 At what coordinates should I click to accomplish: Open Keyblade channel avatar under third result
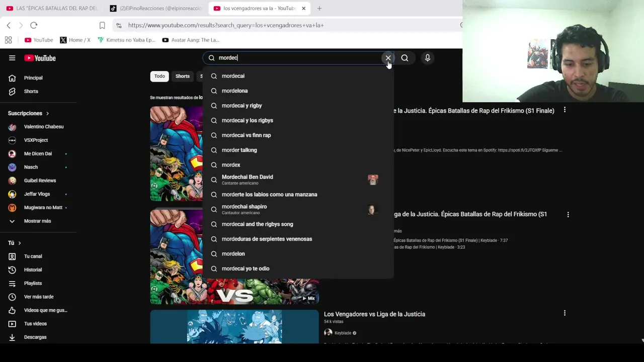[328, 333]
